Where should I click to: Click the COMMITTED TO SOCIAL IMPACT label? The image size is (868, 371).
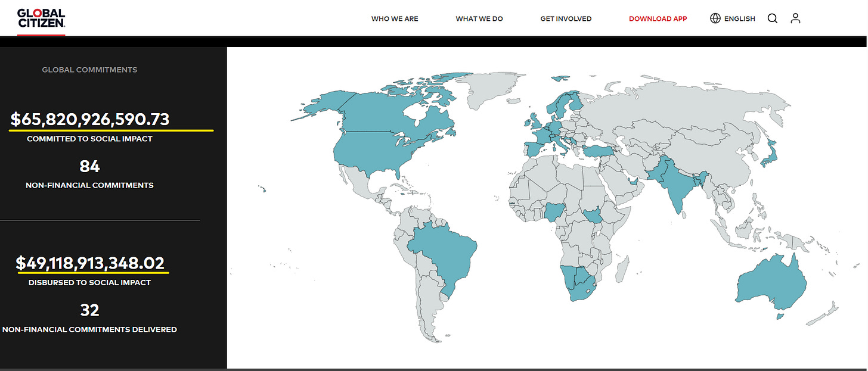click(x=89, y=139)
